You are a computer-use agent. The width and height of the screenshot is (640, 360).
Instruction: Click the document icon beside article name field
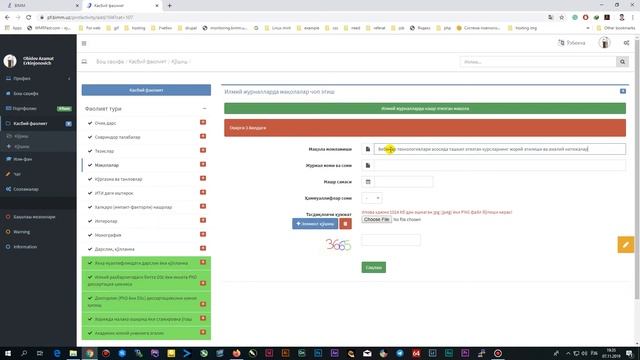point(368,149)
